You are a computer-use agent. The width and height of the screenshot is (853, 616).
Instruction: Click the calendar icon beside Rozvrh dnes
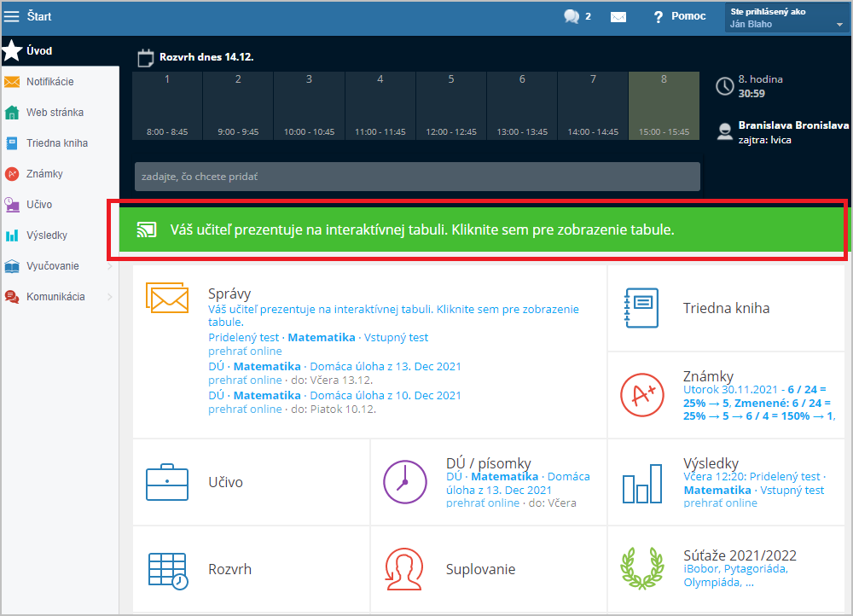click(145, 58)
